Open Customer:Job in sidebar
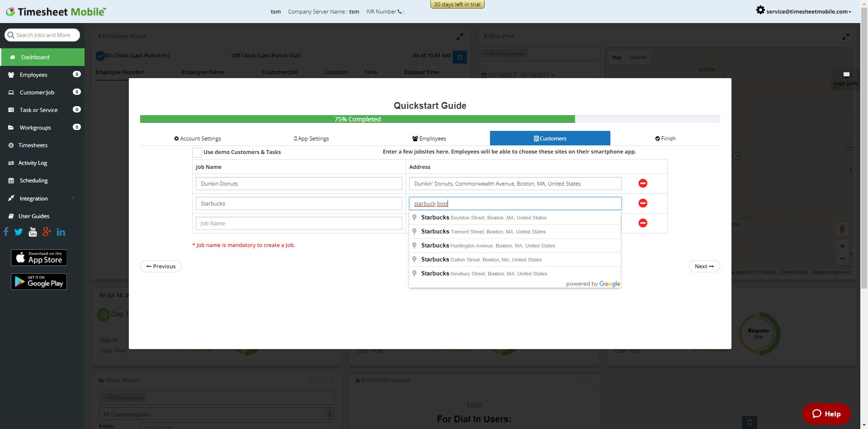Screen dimensions: 868x429 click(x=42, y=93)
